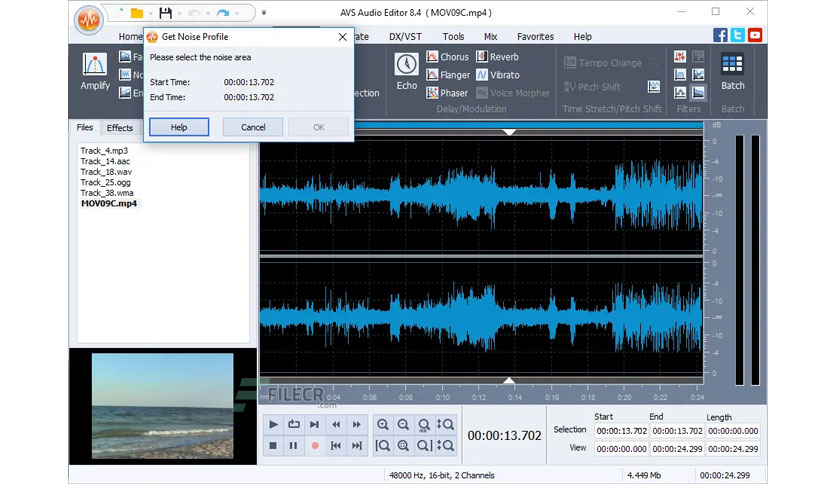Select the Flanger effect
Viewport: 836px width, 484px height.
[x=448, y=75]
